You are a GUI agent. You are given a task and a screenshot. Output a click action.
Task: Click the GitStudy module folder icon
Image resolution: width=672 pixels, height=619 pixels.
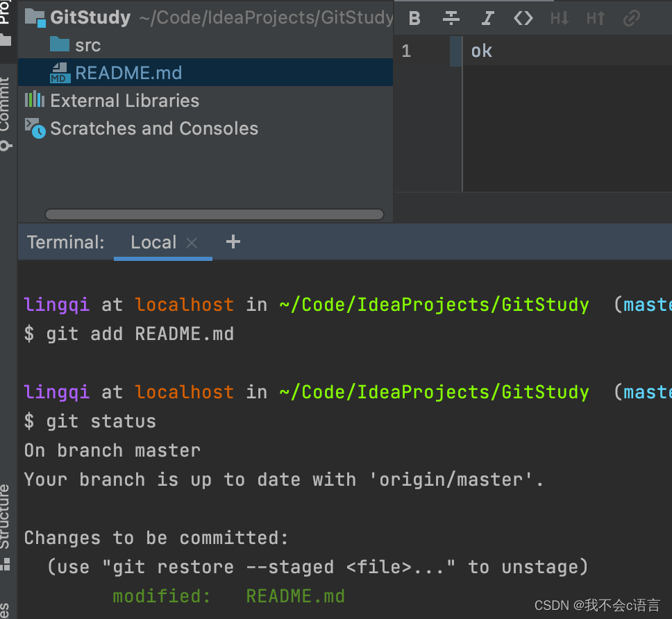tap(35, 17)
